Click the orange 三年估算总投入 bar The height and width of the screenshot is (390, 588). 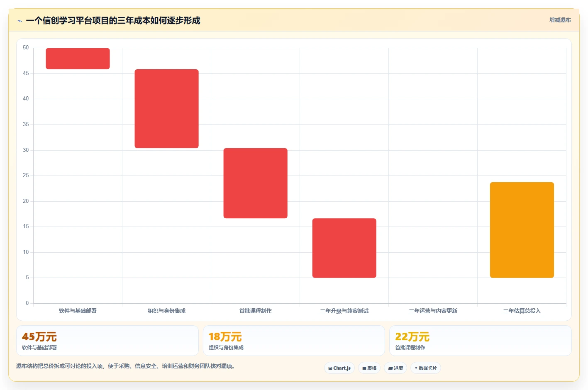pyautogui.click(x=522, y=230)
